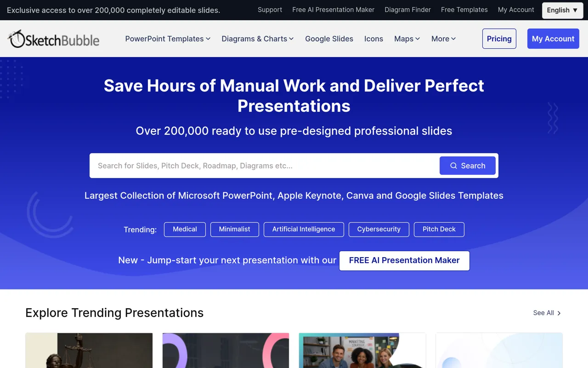Select the Pitch Deck trending tag
The height and width of the screenshot is (368, 588).
pyautogui.click(x=439, y=229)
